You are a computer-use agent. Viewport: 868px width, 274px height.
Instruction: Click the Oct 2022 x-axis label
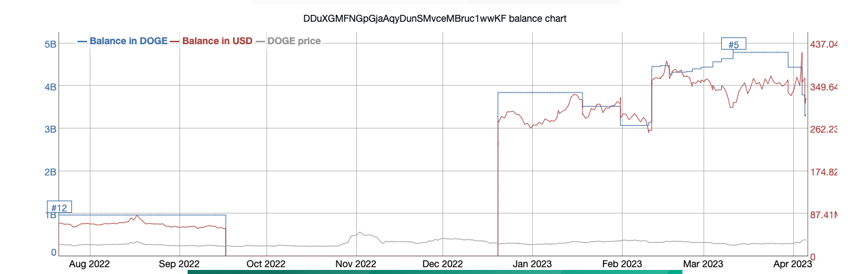pyautogui.click(x=266, y=264)
